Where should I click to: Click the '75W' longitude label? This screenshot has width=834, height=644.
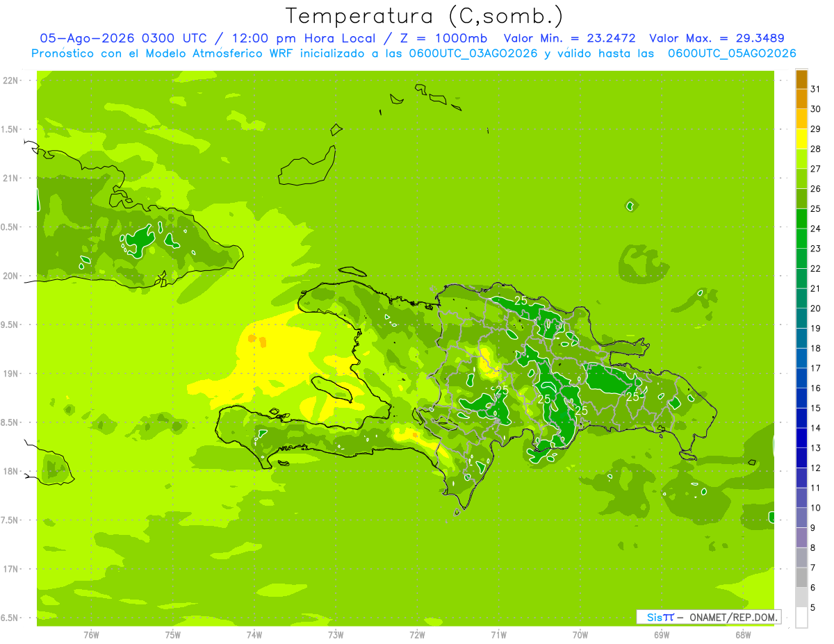pos(173,634)
